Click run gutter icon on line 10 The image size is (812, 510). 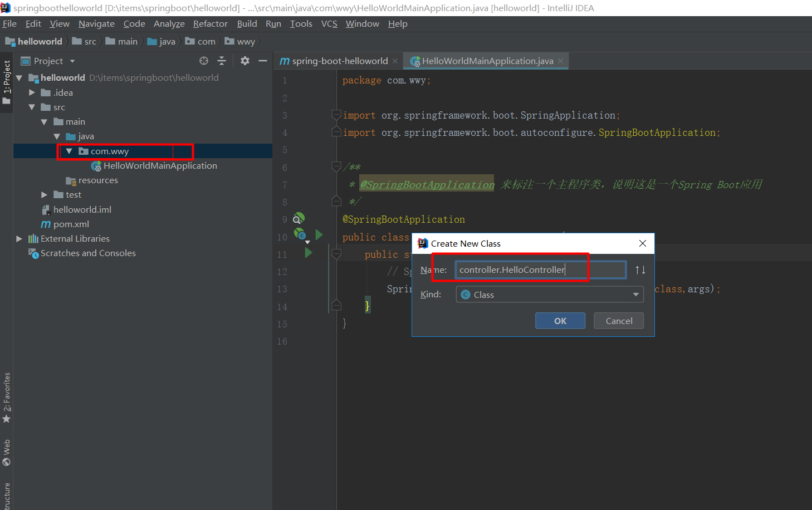click(x=319, y=235)
